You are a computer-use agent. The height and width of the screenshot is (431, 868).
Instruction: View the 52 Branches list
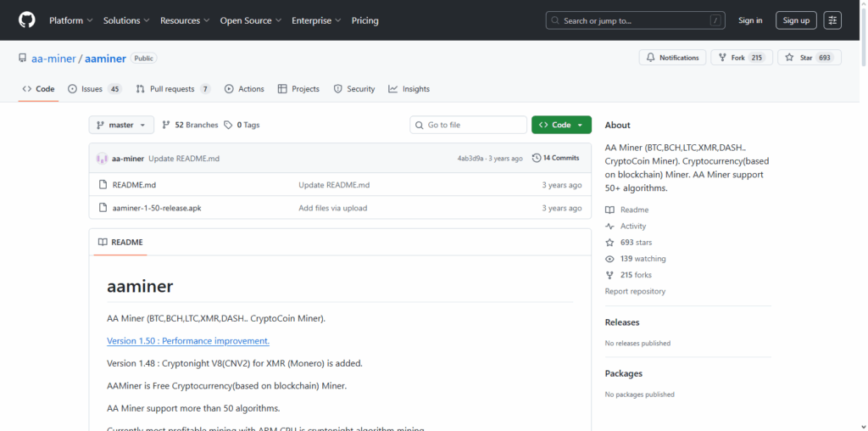point(190,125)
